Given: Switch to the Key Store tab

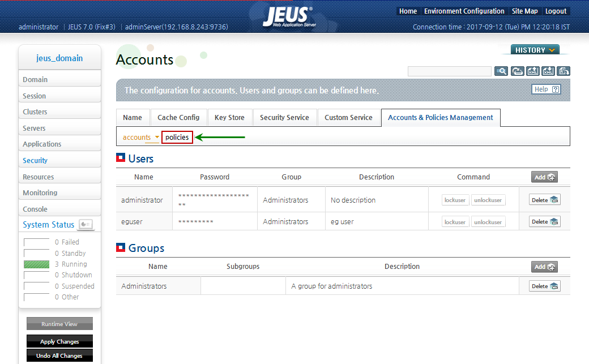Looking at the screenshot, I should click(229, 118).
